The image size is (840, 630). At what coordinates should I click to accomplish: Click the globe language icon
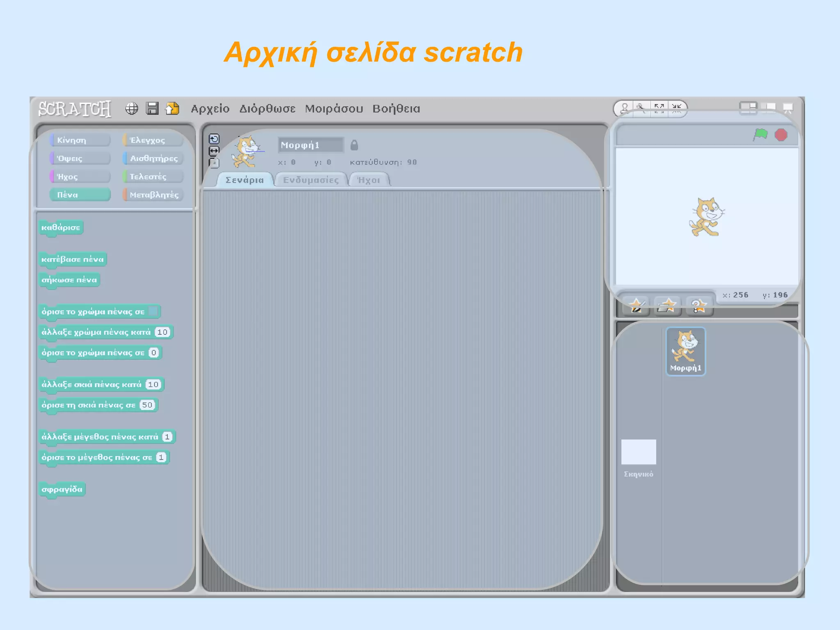click(x=132, y=108)
